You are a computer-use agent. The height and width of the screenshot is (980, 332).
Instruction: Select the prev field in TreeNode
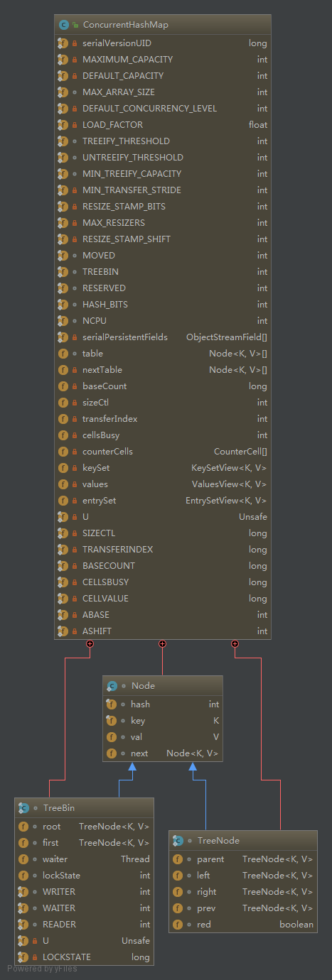[x=243, y=908]
